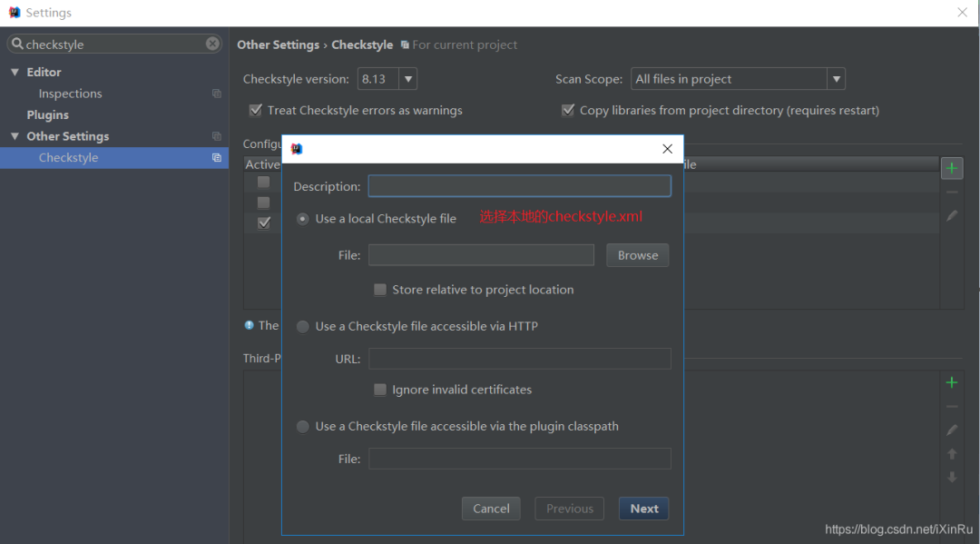Check the second Active configuration checkbox

point(264,203)
